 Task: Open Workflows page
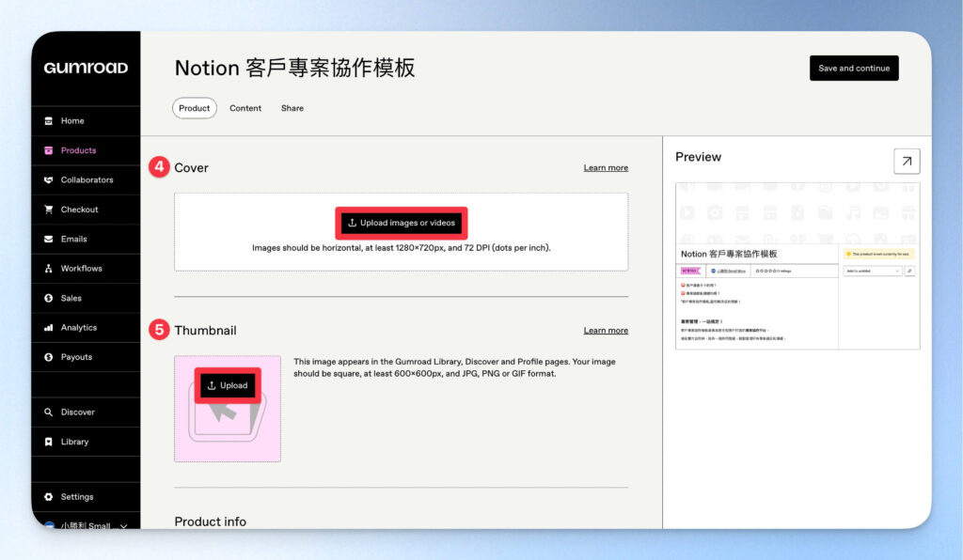click(86, 269)
